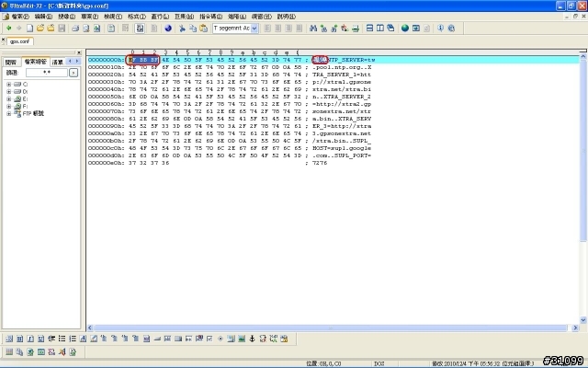
Task: Open the third menu bar item (S)
Action: click(66, 17)
